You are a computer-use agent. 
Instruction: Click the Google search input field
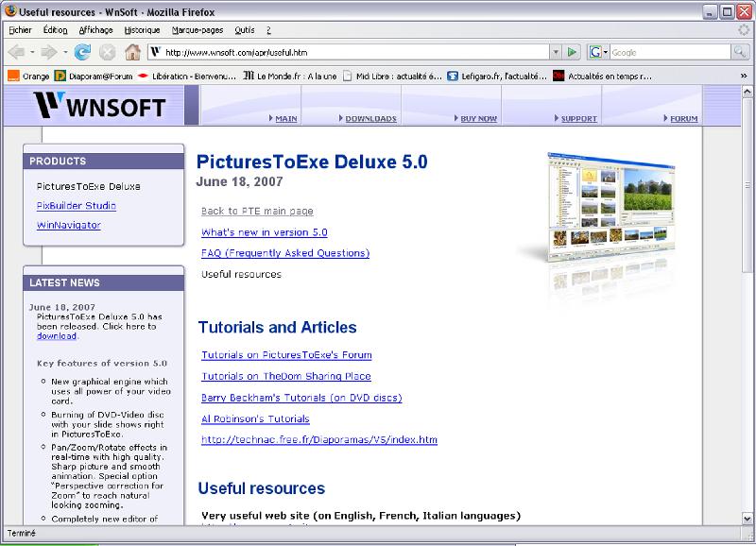click(x=670, y=52)
